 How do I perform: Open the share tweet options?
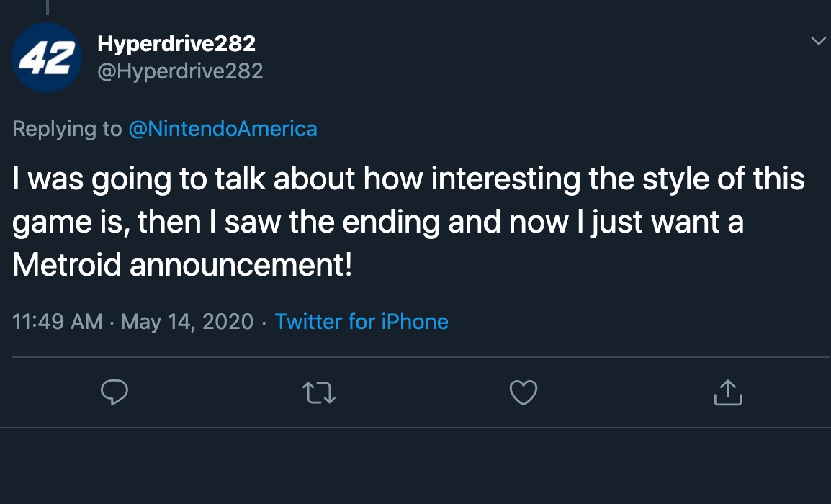(727, 392)
